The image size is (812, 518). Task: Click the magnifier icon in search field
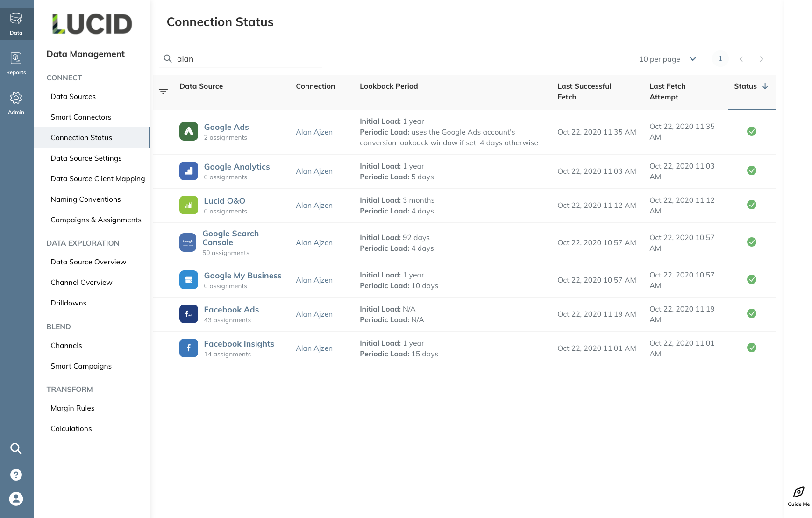tap(168, 59)
